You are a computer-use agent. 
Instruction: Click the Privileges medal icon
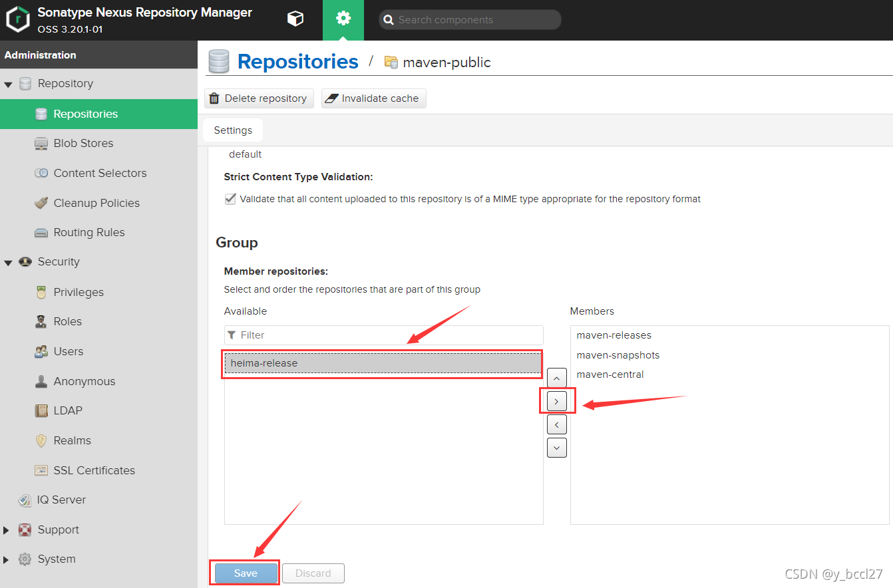pos(41,292)
